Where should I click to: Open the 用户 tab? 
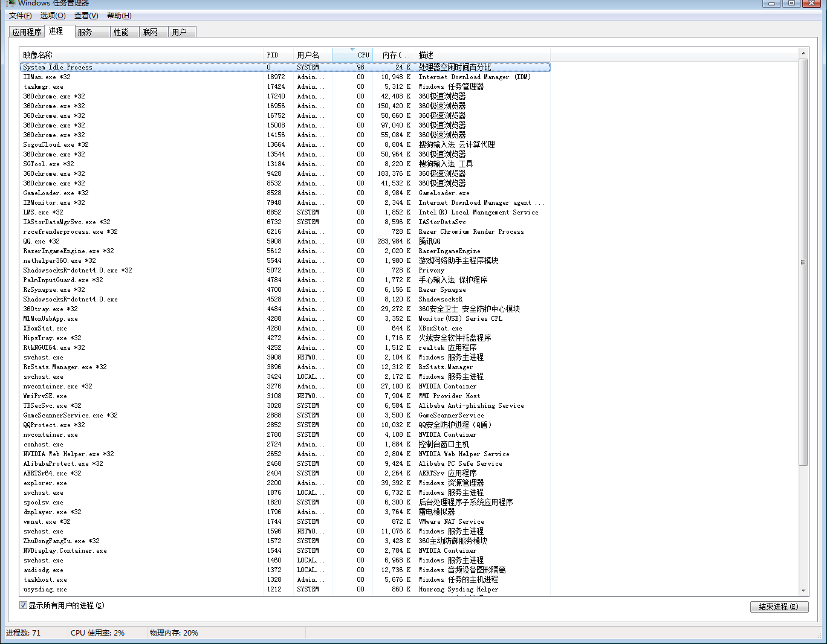click(x=183, y=32)
